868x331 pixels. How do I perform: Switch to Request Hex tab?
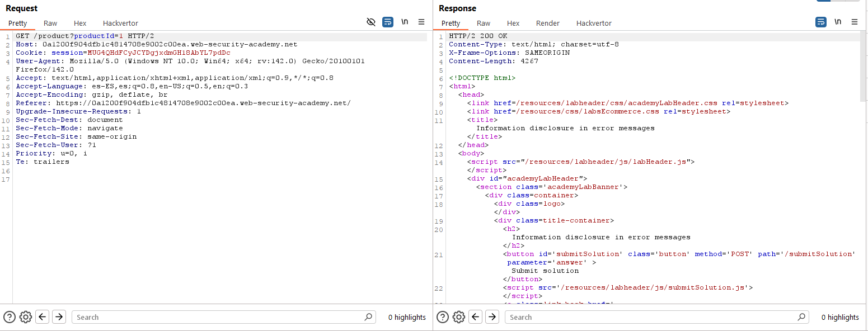[x=80, y=23]
